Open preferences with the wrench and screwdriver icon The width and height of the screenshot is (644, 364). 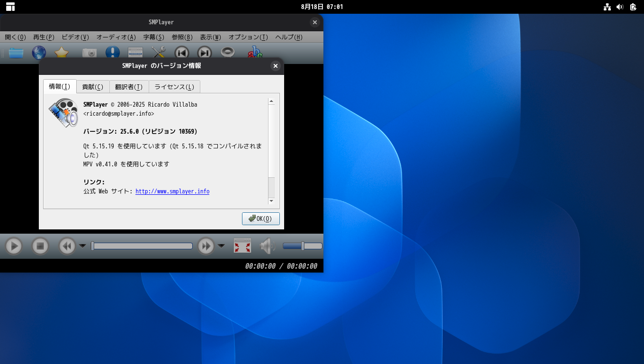pos(158,52)
